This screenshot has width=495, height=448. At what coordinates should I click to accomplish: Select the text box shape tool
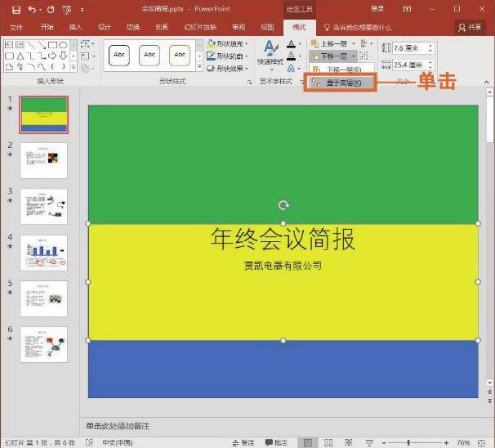(9, 45)
